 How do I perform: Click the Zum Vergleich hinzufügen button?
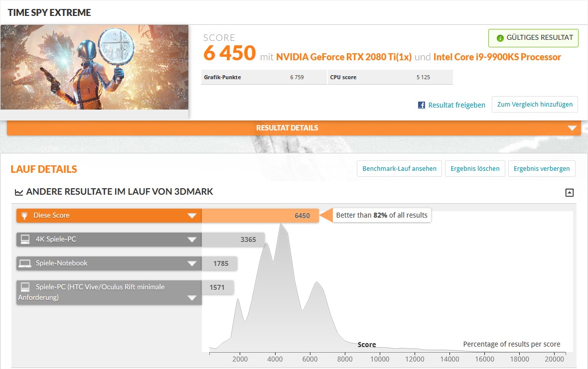[x=535, y=105]
